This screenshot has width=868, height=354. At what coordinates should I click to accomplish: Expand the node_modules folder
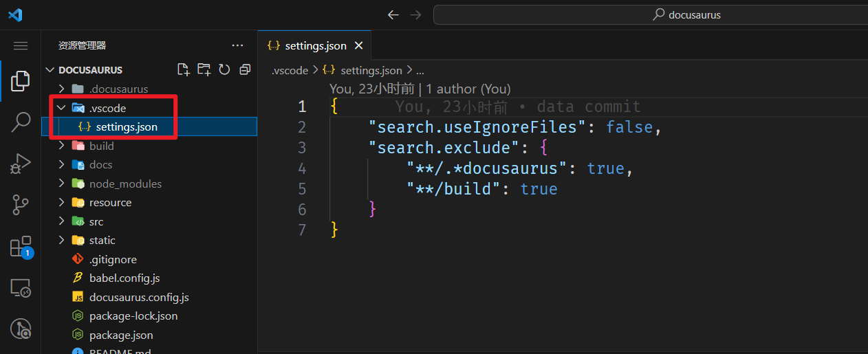point(61,184)
